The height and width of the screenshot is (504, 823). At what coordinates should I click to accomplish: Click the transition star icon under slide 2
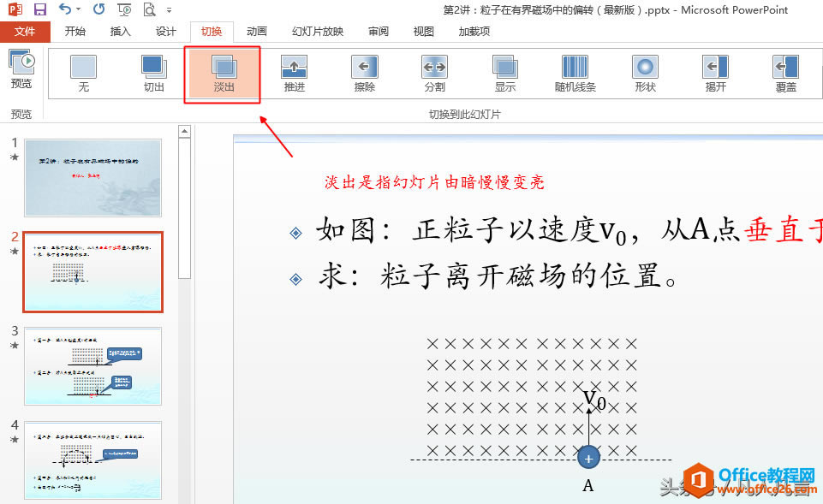(x=15, y=252)
